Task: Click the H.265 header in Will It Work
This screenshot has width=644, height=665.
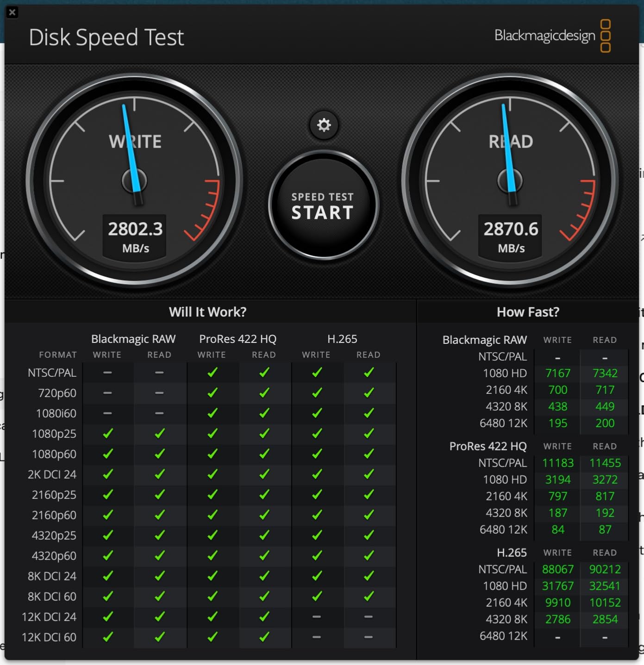Action: point(342,339)
